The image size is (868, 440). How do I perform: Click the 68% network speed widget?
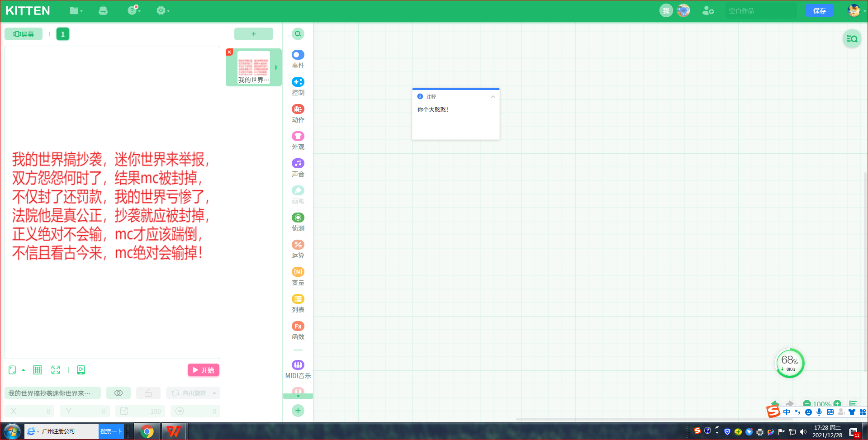pyautogui.click(x=790, y=363)
